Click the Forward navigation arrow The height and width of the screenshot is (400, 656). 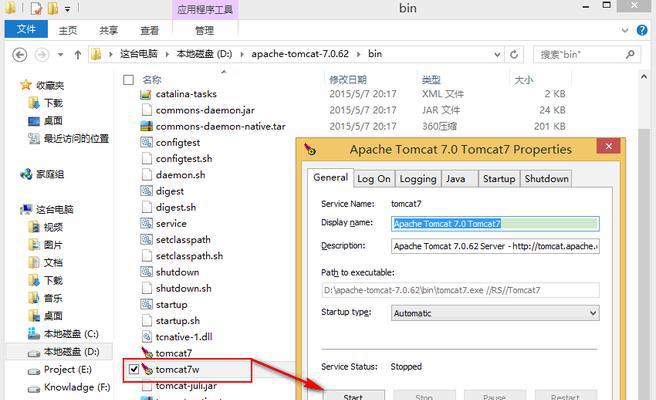point(42,54)
